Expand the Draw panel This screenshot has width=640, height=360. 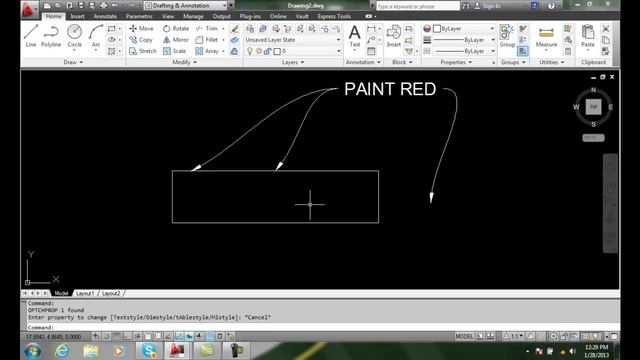pos(73,62)
